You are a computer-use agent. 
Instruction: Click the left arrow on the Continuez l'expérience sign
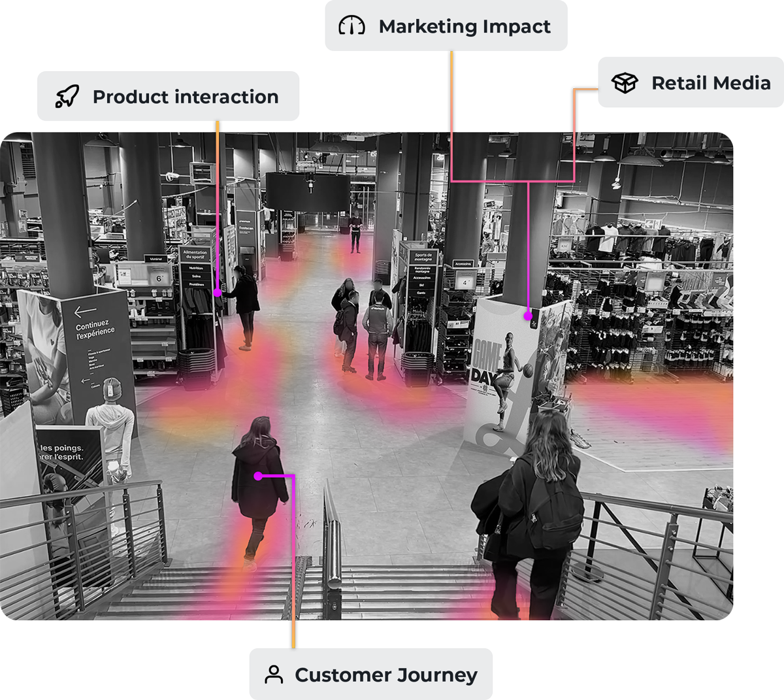86,311
